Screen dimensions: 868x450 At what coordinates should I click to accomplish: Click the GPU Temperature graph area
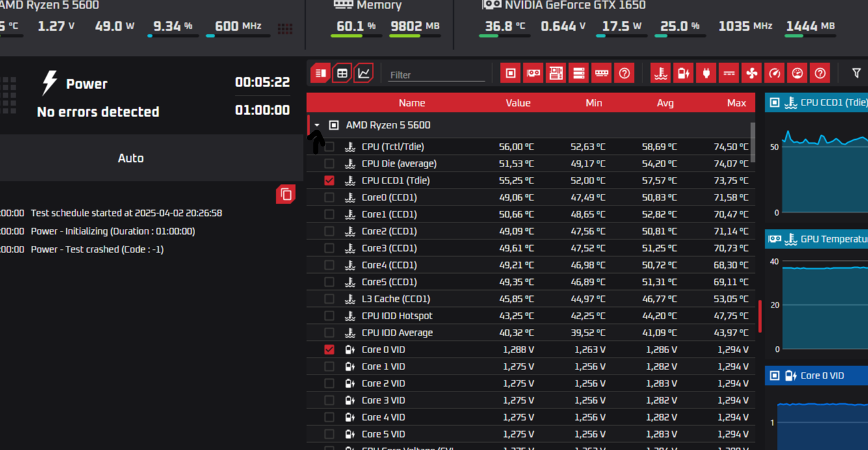(824, 304)
